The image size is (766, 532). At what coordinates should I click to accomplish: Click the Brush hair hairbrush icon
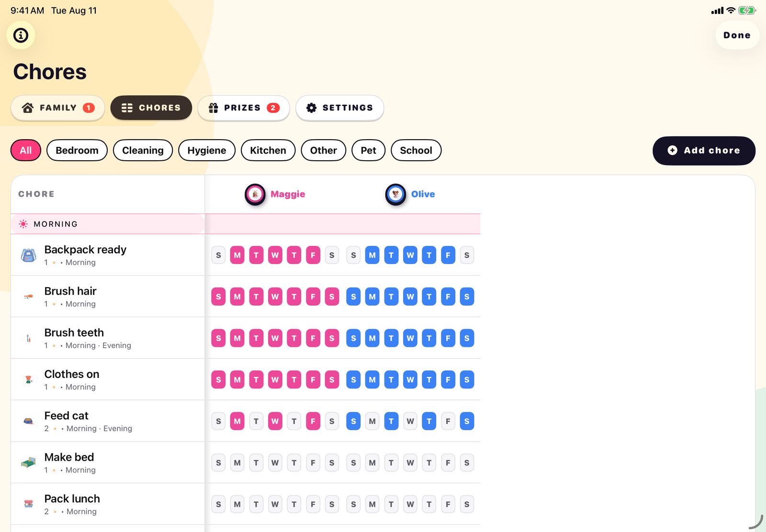coord(28,297)
